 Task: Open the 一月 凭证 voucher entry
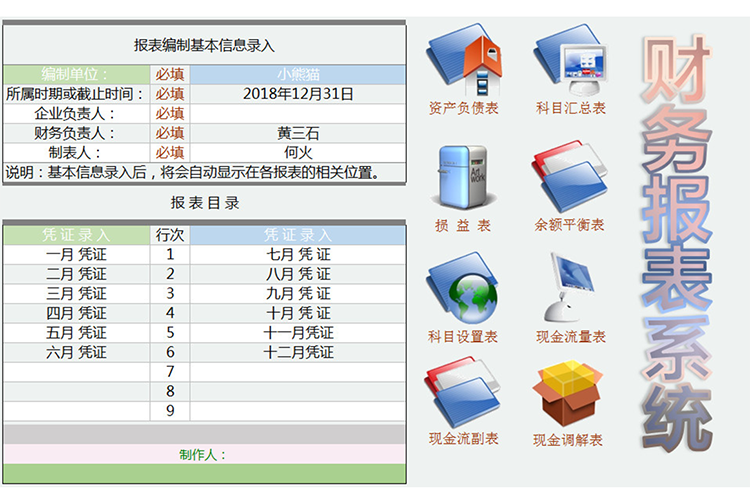(76, 254)
